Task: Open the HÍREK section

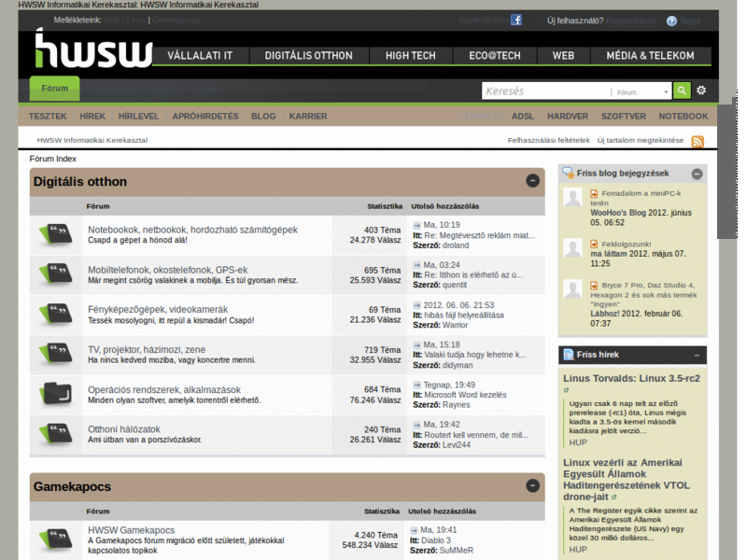Action: (92, 116)
